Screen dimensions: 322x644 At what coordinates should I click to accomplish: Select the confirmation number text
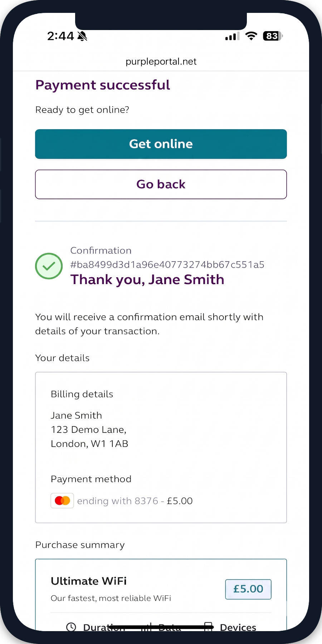point(167,265)
